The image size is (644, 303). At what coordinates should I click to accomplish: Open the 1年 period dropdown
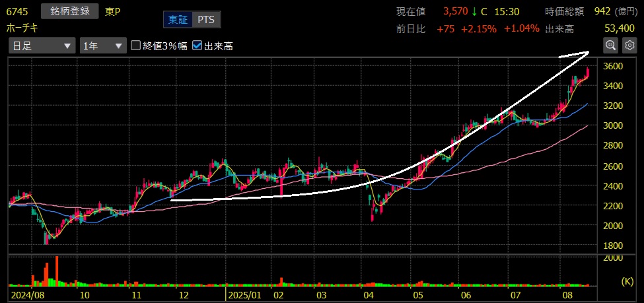coord(102,46)
